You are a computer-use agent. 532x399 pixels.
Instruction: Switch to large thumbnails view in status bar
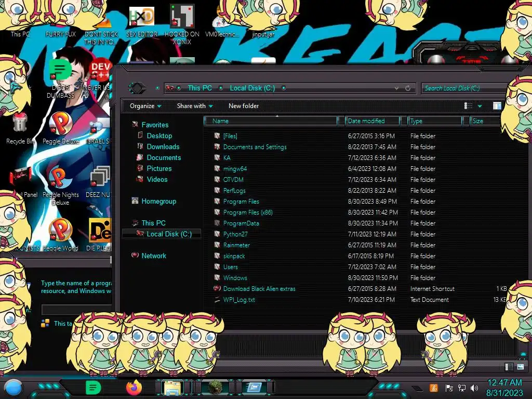(x=520, y=366)
